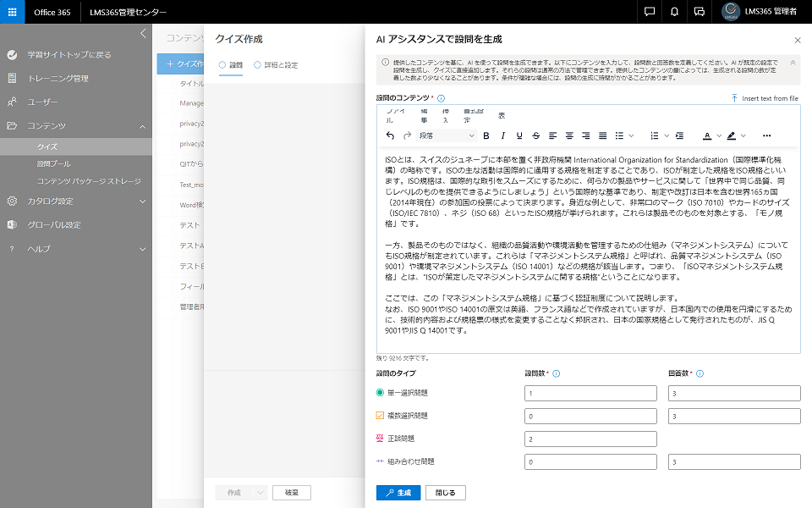
Task: Redo the edit in editor toolbar
Action: pos(407,135)
